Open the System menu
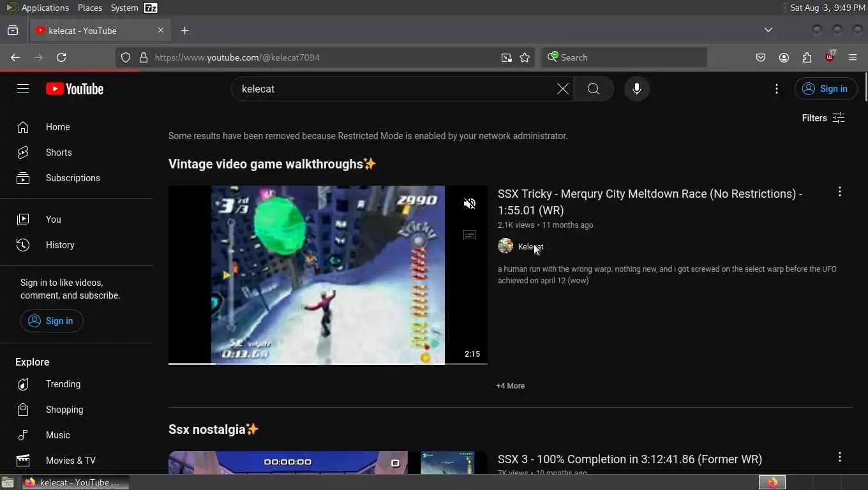This screenshot has height=490, width=868. (124, 8)
